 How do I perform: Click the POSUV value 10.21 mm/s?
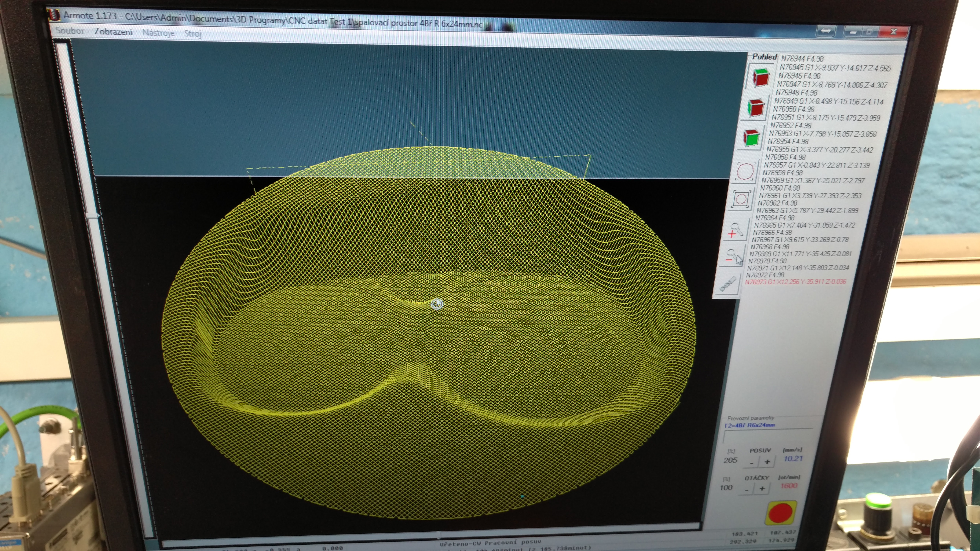(793, 459)
